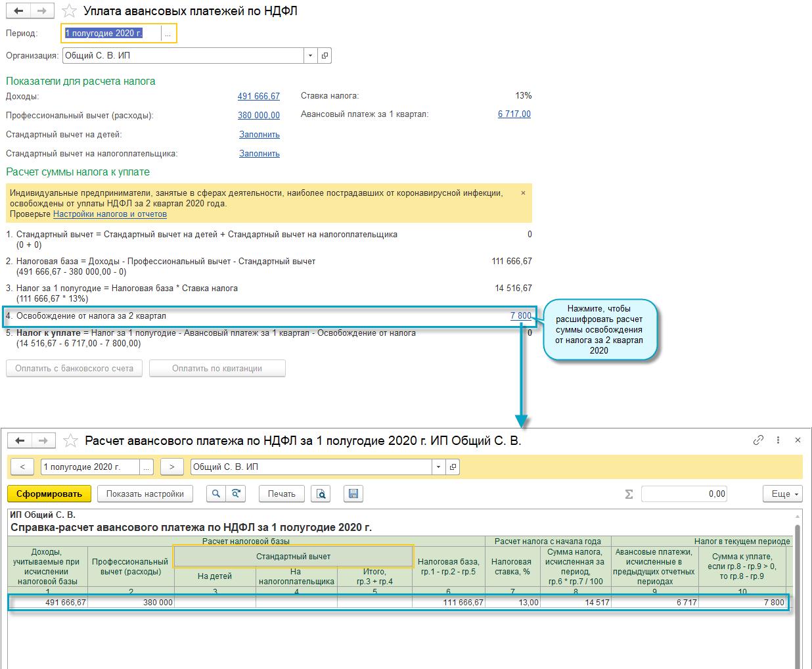Click the print preview icon
Screen dimensions: 812x669
click(321, 494)
